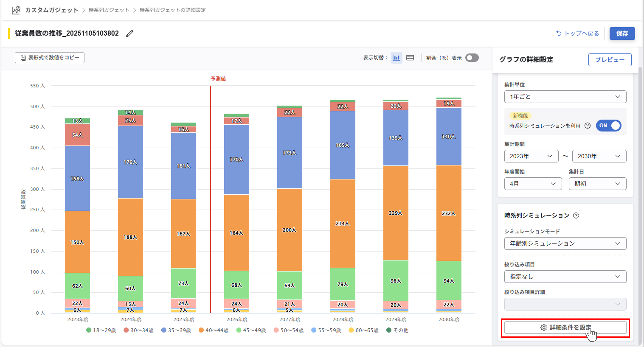Toggle 割合(%)表示 switch

[x=472, y=58]
